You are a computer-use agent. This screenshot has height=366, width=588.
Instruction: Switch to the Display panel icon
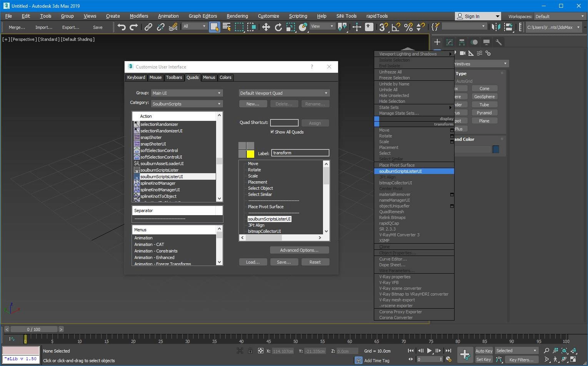(x=486, y=42)
